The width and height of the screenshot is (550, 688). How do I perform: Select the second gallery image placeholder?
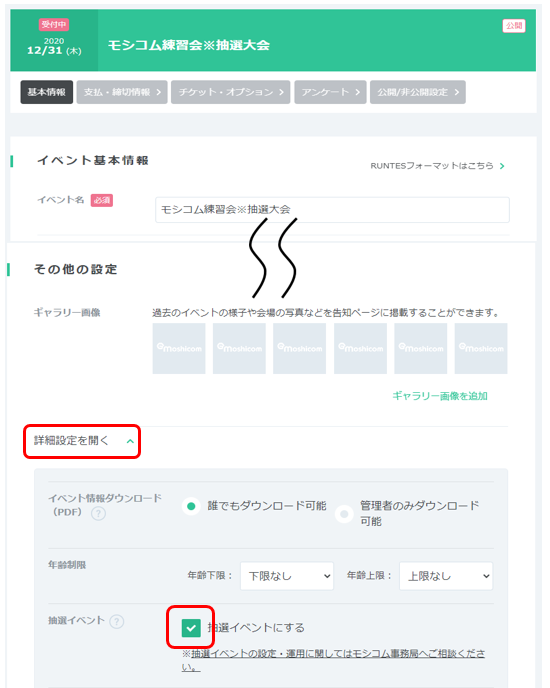239,348
